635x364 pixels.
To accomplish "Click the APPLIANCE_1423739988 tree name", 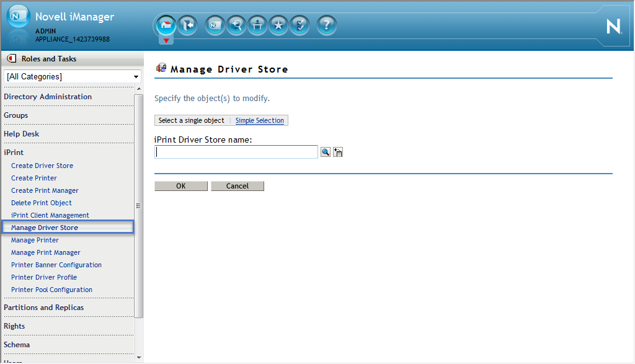I will click(73, 39).
